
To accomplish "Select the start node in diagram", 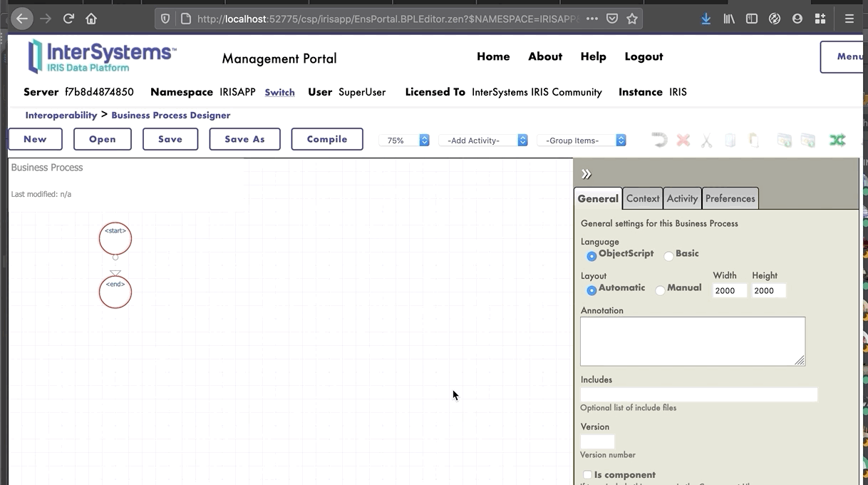I will pyautogui.click(x=115, y=239).
